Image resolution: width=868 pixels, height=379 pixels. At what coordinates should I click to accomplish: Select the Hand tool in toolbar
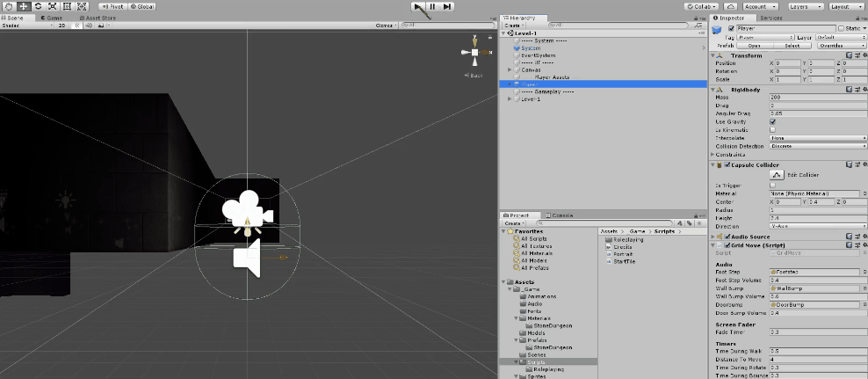(x=9, y=6)
